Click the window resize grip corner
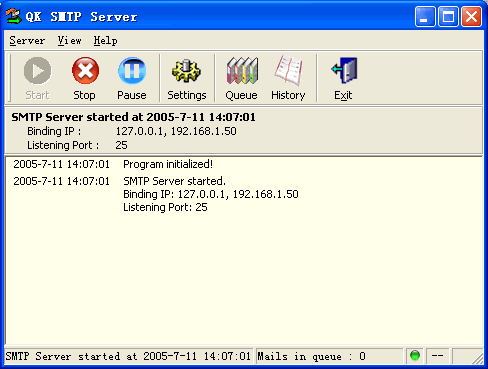 click(x=478, y=358)
